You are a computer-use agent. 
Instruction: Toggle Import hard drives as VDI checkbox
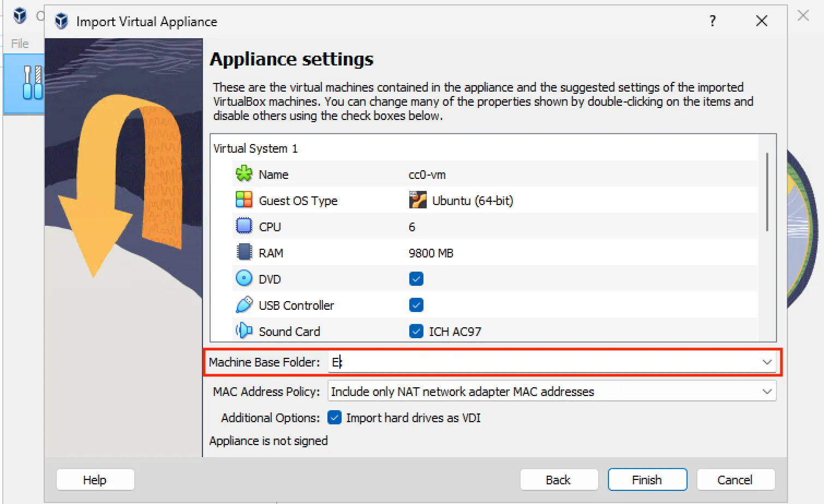[335, 418]
